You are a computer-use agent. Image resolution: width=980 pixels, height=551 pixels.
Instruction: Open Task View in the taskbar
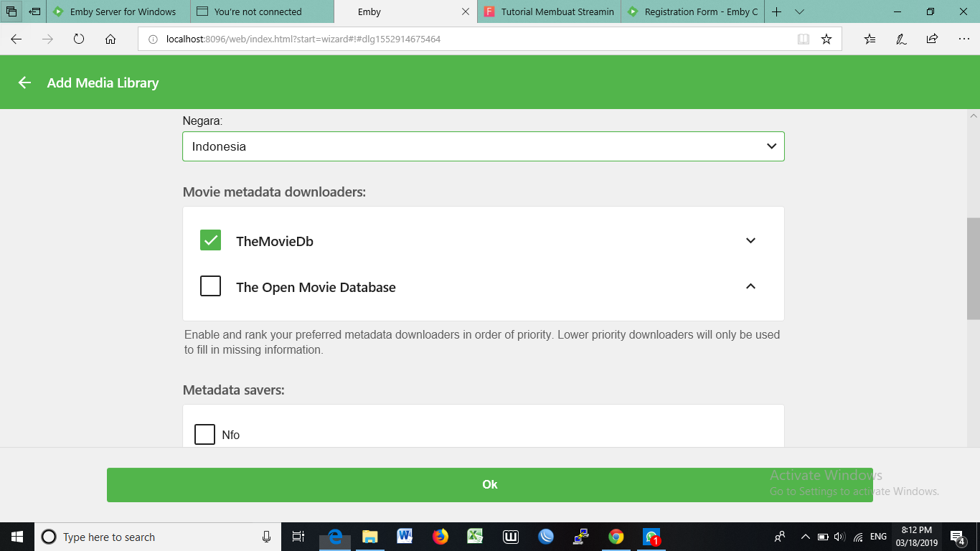tap(298, 537)
